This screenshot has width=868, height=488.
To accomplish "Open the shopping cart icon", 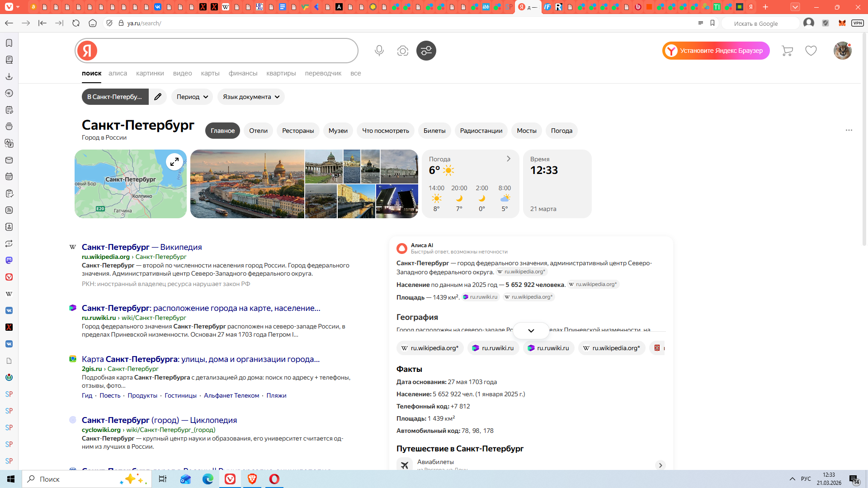I will [x=787, y=51].
